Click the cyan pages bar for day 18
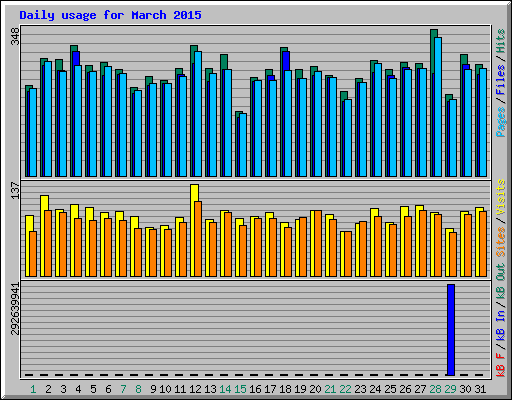Image resolution: width=512 pixels, height=400 pixels. 288,123
